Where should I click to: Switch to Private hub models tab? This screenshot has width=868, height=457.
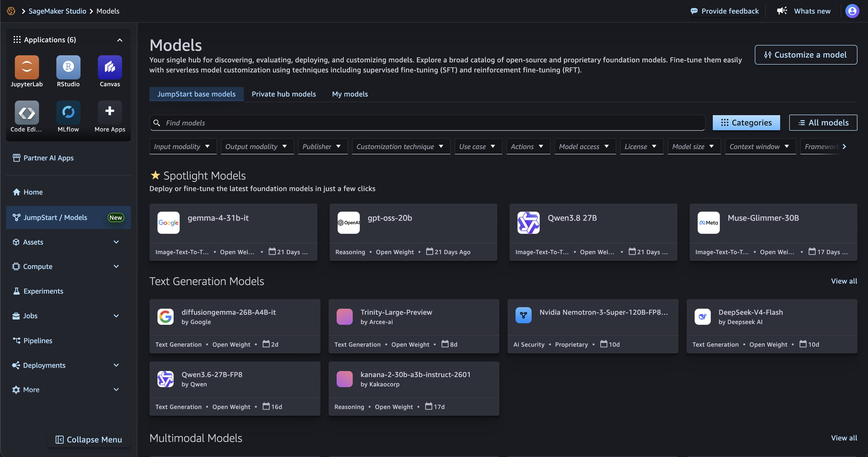pos(284,94)
